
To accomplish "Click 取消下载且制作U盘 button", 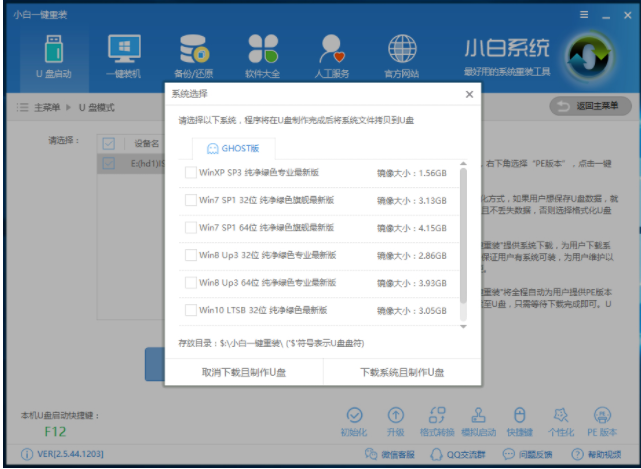I will pyautogui.click(x=244, y=372).
